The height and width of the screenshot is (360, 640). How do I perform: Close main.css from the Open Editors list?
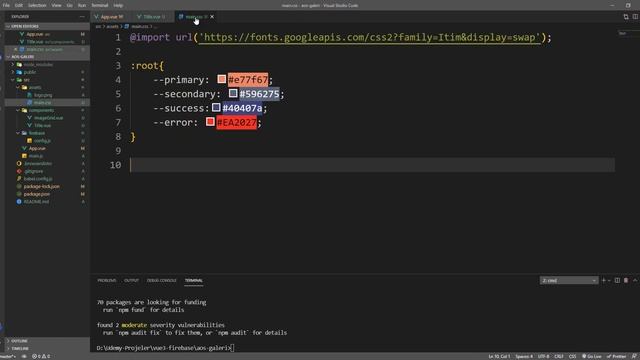pos(16,49)
